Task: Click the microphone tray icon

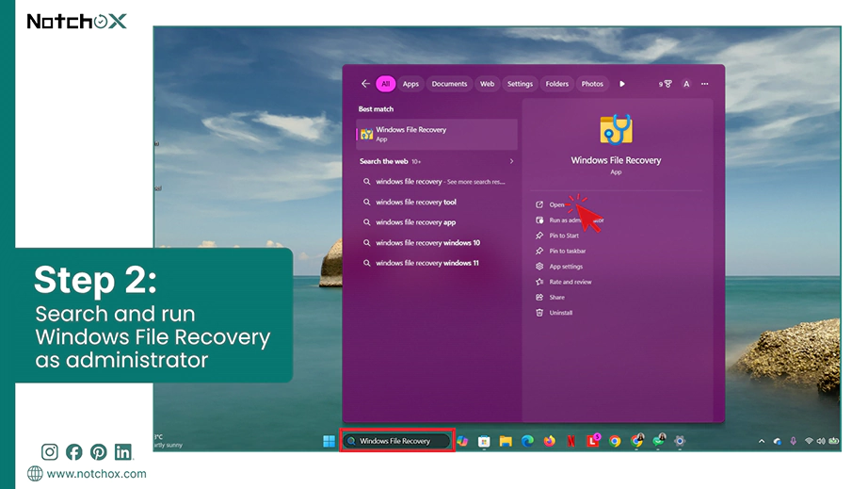Action: click(x=794, y=441)
